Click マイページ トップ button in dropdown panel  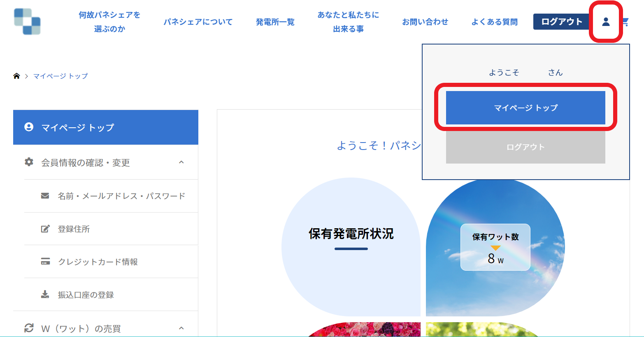pyautogui.click(x=525, y=108)
